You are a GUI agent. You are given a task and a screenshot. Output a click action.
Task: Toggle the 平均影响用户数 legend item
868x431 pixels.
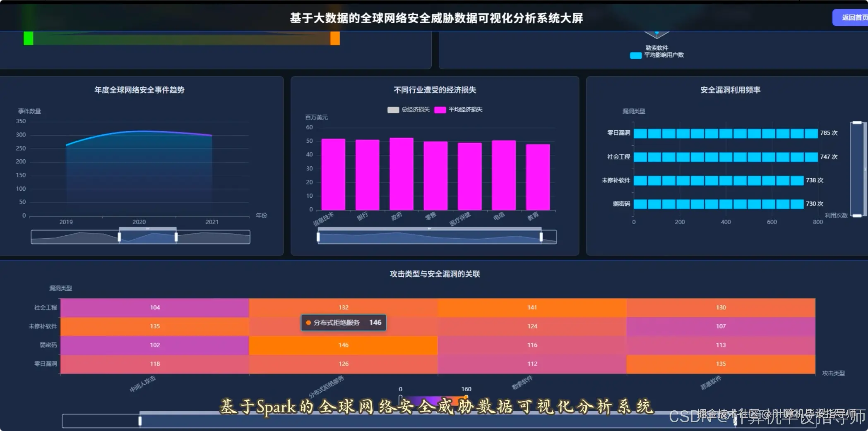[657, 55]
